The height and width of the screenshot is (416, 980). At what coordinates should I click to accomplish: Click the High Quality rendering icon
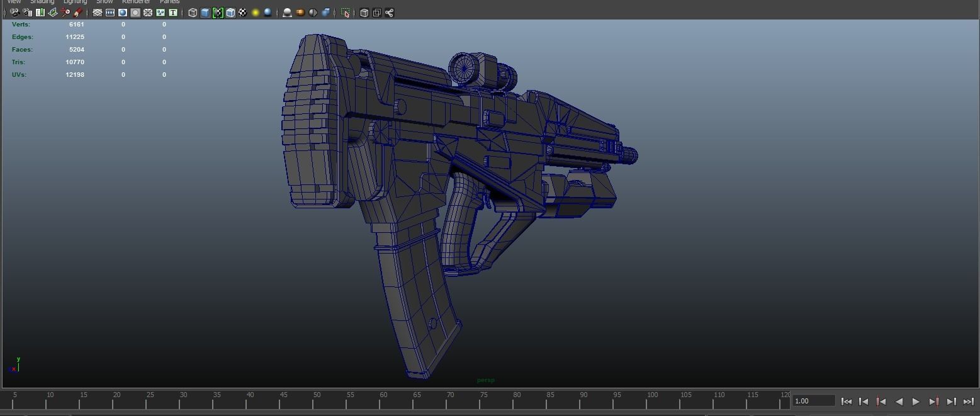[x=287, y=13]
